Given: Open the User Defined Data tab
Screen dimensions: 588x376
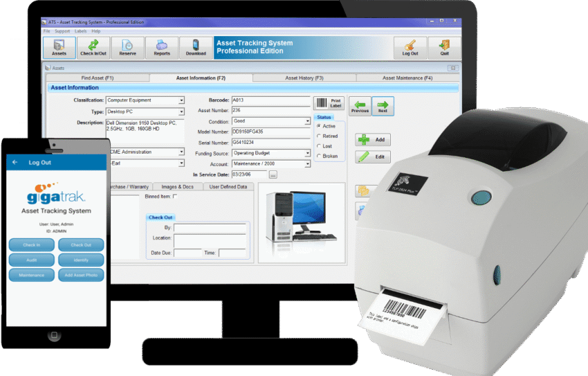Looking at the screenshot, I should coord(228,186).
